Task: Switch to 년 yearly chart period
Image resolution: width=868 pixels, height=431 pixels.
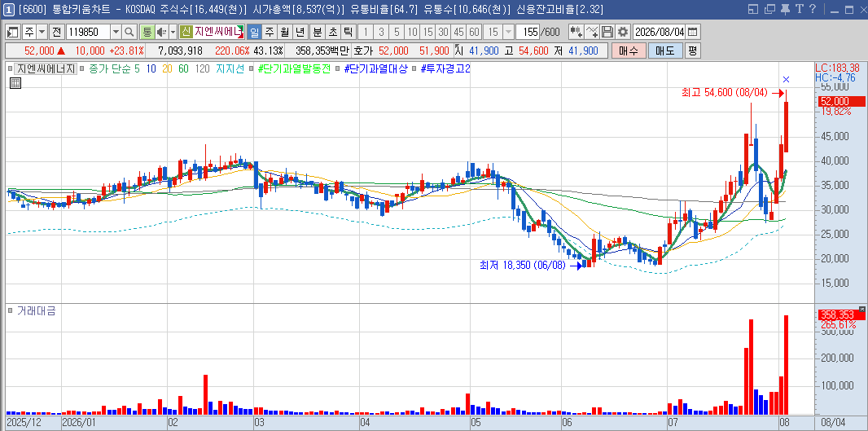Action: (300, 32)
